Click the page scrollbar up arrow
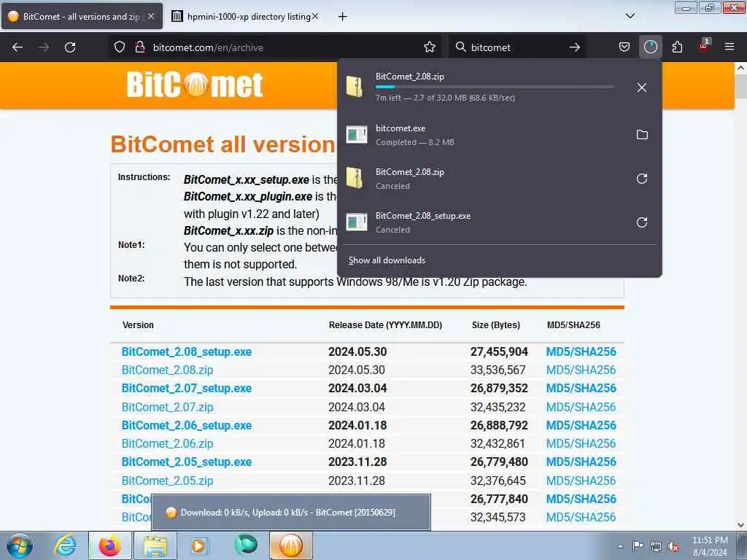The image size is (747, 560). 741,68
